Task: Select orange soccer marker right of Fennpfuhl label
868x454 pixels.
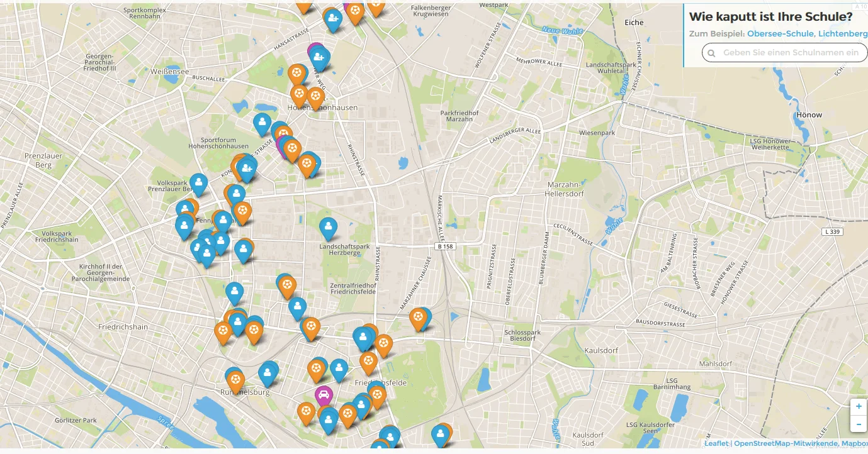Action: point(242,212)
